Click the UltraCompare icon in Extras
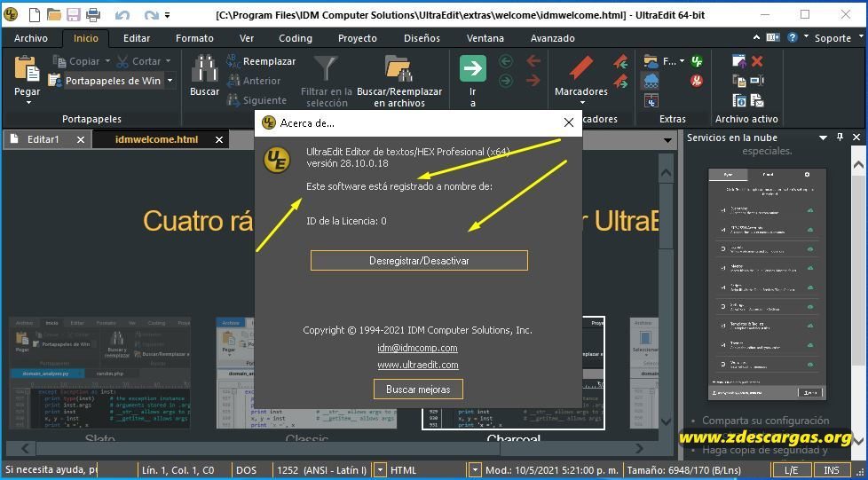This screenshot has height=480, width=868. [x=651, y=100]
